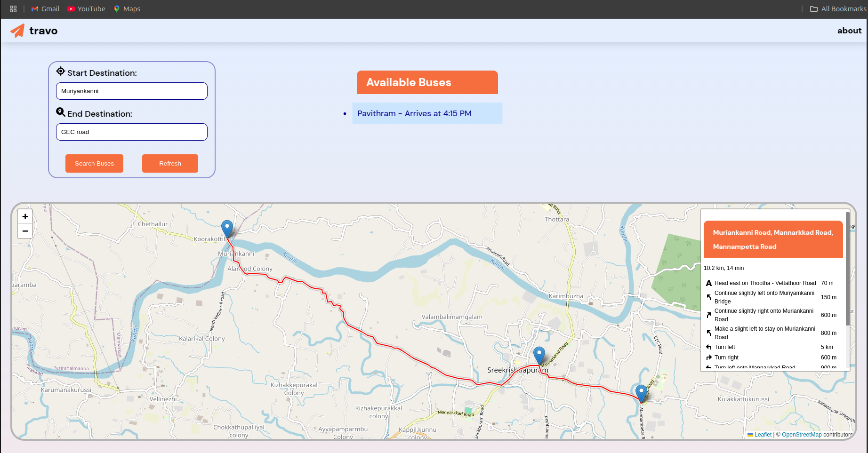Zoom out on the map
868x453 pixels.
coord(25,231)
